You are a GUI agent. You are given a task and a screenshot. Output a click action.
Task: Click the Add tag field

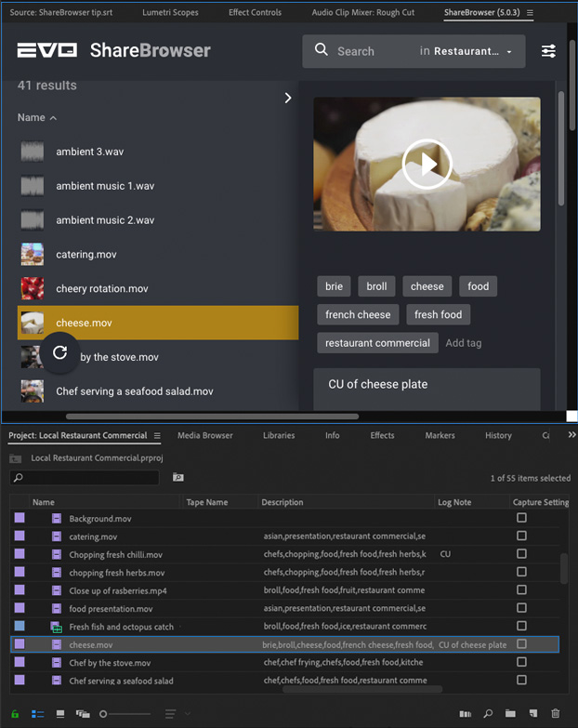click(x=464, y=343)
